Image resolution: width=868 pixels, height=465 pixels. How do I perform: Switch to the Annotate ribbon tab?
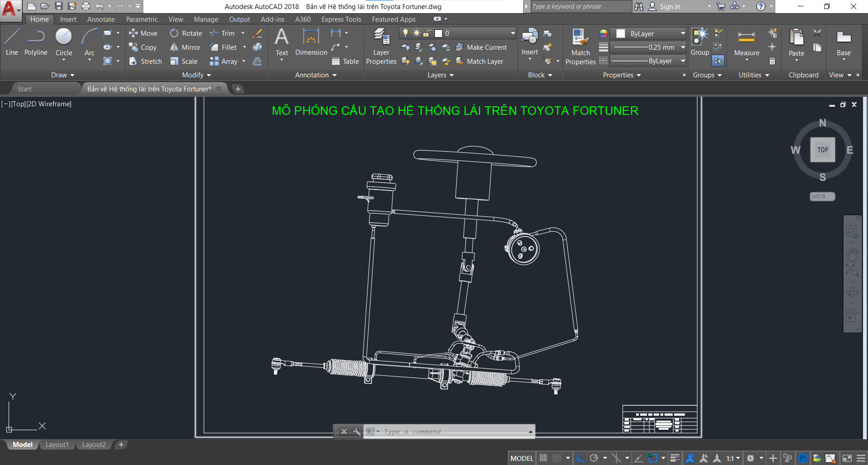tap(101, 19)
